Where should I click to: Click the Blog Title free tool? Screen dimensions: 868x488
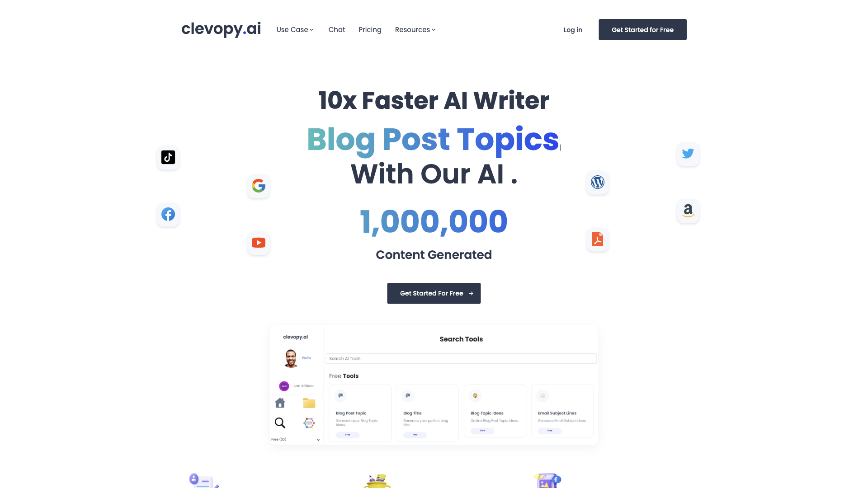tap(427, 413)
